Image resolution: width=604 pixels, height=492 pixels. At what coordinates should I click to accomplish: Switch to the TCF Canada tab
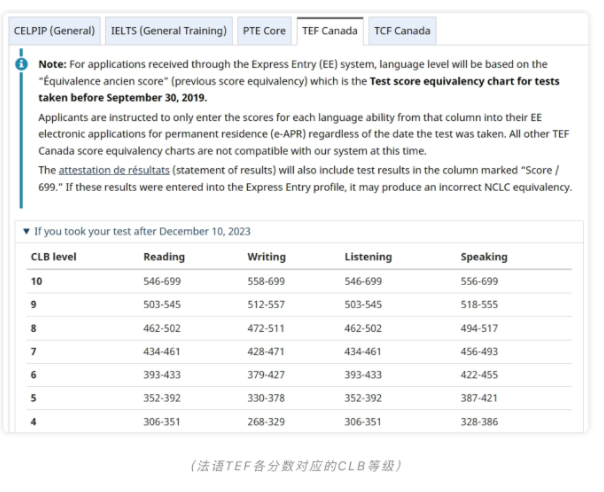click(x=402, y=31)
